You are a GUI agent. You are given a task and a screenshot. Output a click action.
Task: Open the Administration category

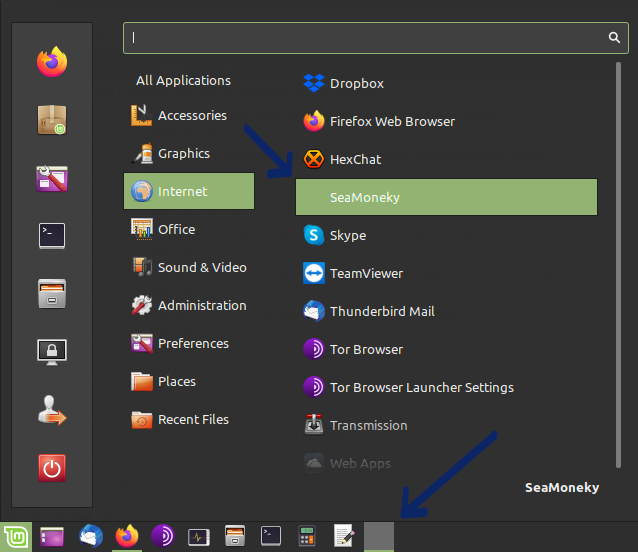[x=189, y=305]
